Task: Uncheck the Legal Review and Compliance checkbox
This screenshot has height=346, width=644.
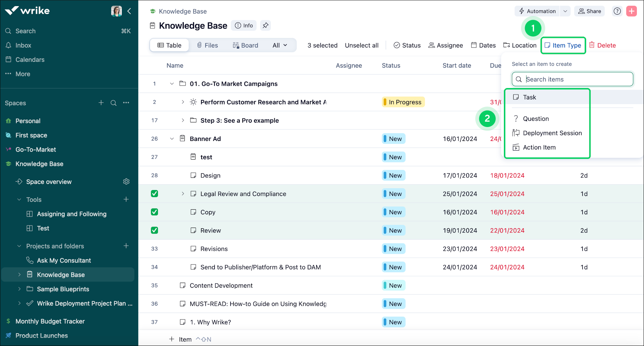Action: 154,194
